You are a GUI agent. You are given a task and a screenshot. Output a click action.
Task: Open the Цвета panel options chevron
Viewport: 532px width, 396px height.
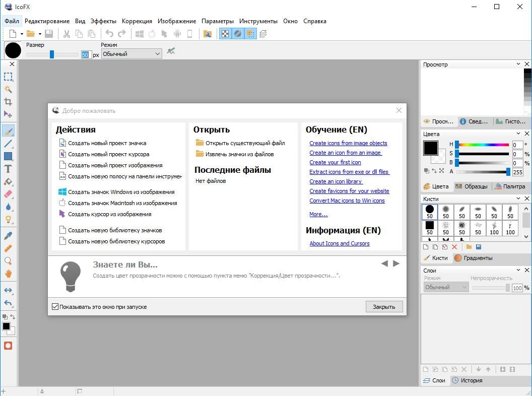(518, 134)
